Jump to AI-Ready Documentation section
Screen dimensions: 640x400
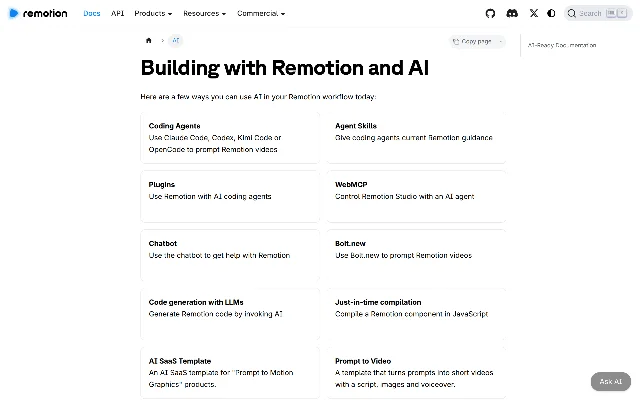point(562,45)
